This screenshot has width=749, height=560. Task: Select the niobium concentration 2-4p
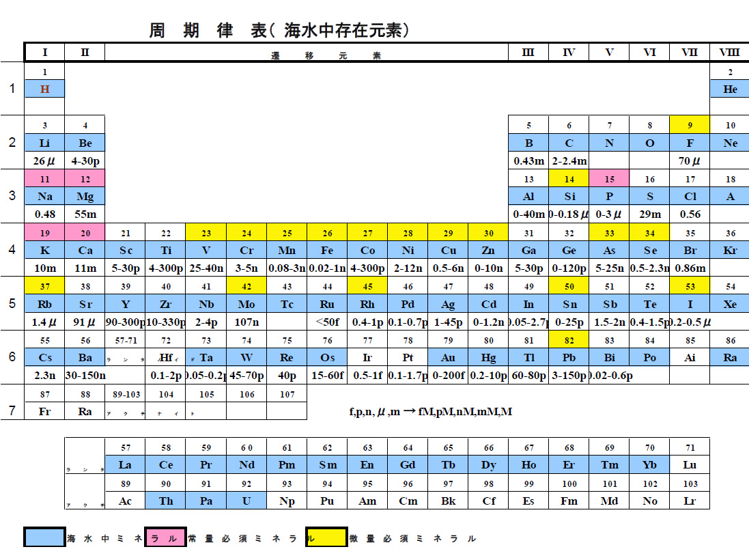206,322
